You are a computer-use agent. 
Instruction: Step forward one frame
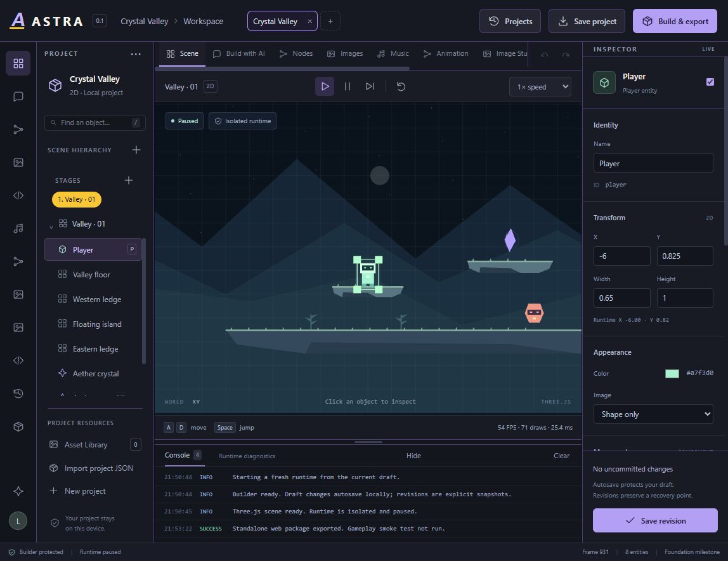(370, 86)
